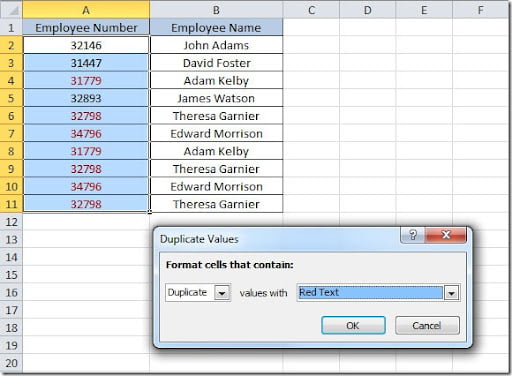Select row 7 header
This screenshot has height=376, width=512.
(x=11, y=133)
